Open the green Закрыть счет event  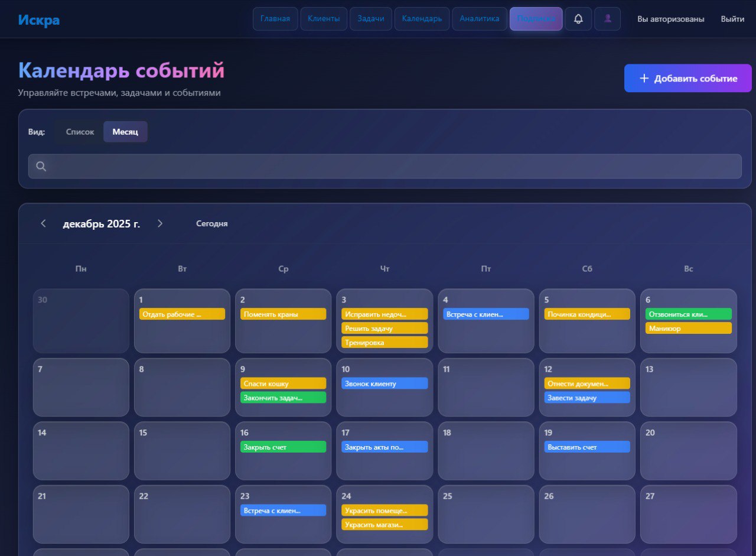pos(283,447)
